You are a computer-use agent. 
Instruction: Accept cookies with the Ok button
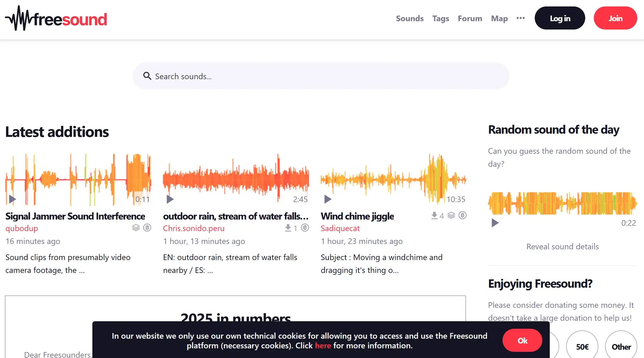coord(522,340)
